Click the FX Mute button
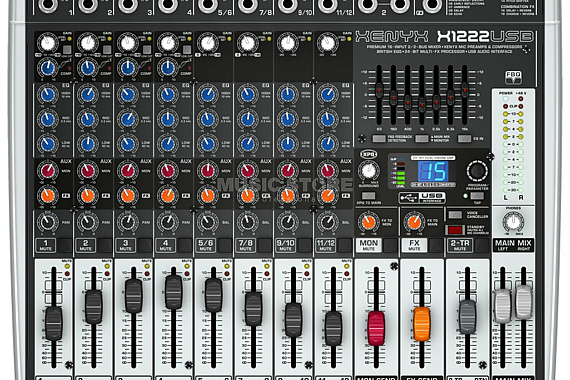The image size is (570, 380). (x=414, y=245)
